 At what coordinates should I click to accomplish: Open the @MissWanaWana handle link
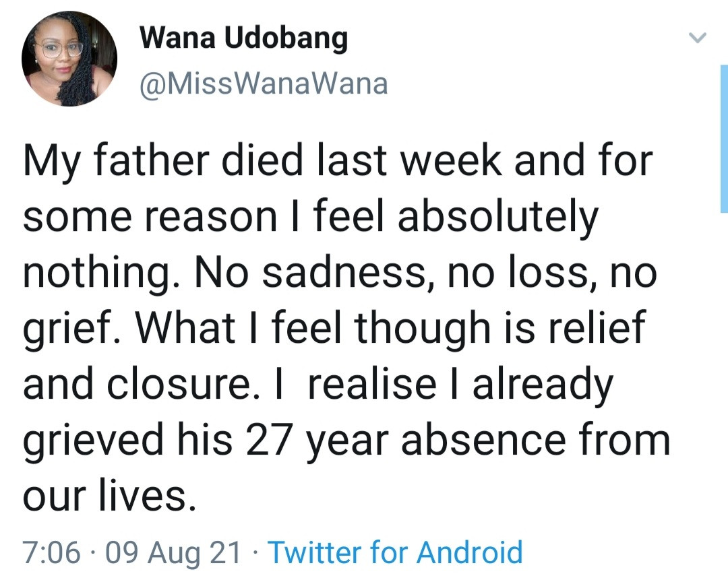click(x=264, y=84)
